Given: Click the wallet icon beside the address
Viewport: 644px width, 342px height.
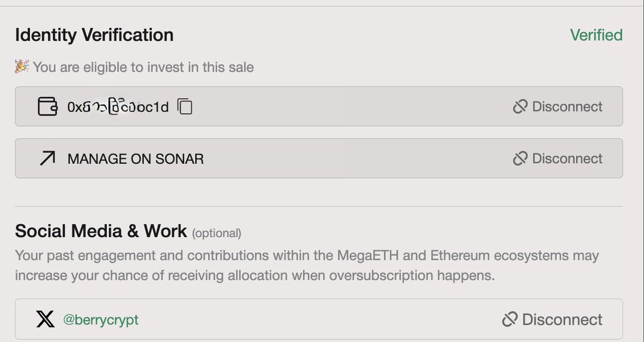Looking at the screenshot, I should [47, 106].
